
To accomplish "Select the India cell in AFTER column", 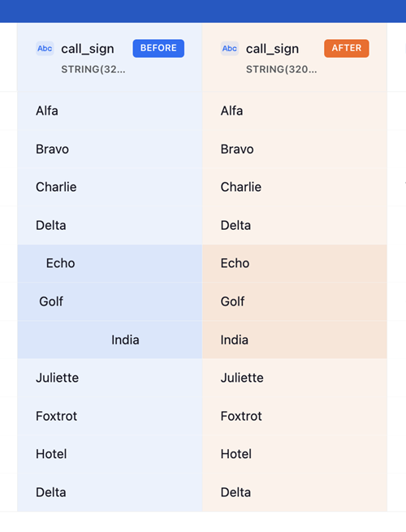I will click(x=295, y=340).
